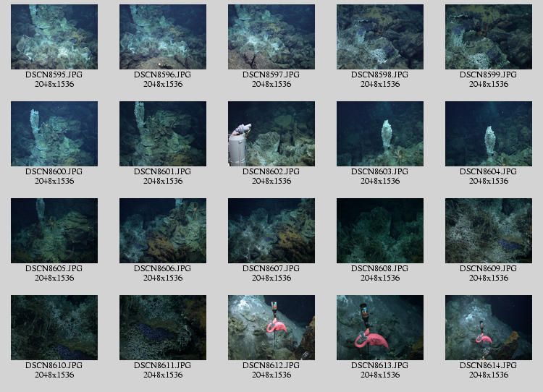This screenshot has width=543, height=392.
Task: Select thumbnail DSCN8611.JPG
Action: pos(163,328)
